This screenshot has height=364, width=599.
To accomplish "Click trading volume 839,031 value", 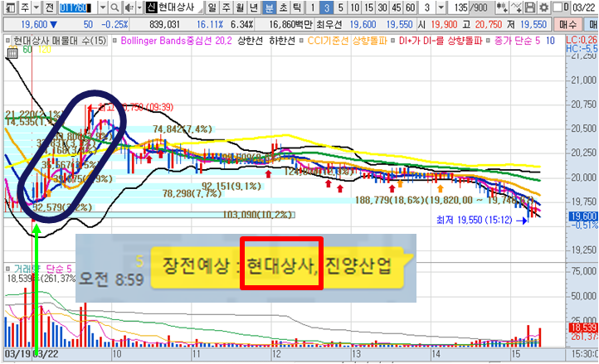I will click(164, 25).
